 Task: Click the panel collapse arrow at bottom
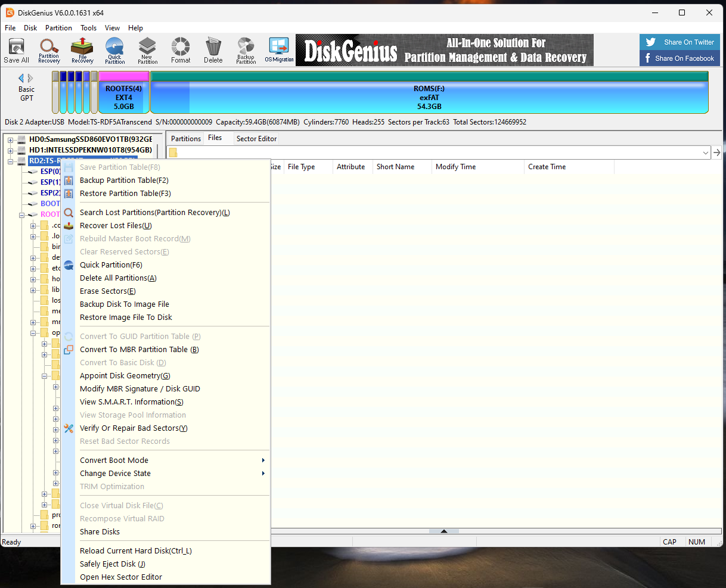(444, 531)
